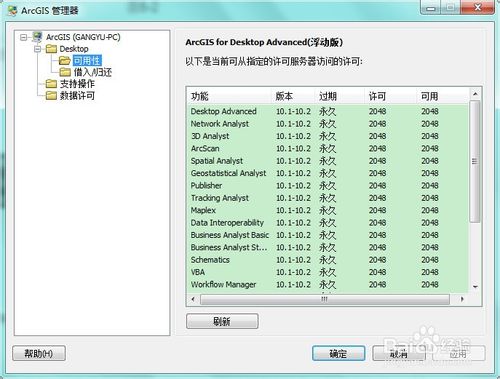
Task: Select the Tracking Analyst row
Action: click(x=328, y=198)
